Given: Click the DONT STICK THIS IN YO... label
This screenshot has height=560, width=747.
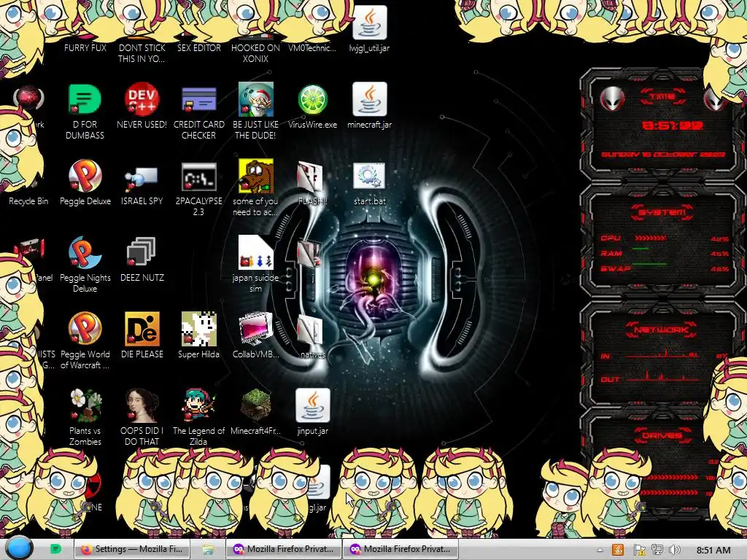Looking at the screenshot, I should click(x=142, y=53).
